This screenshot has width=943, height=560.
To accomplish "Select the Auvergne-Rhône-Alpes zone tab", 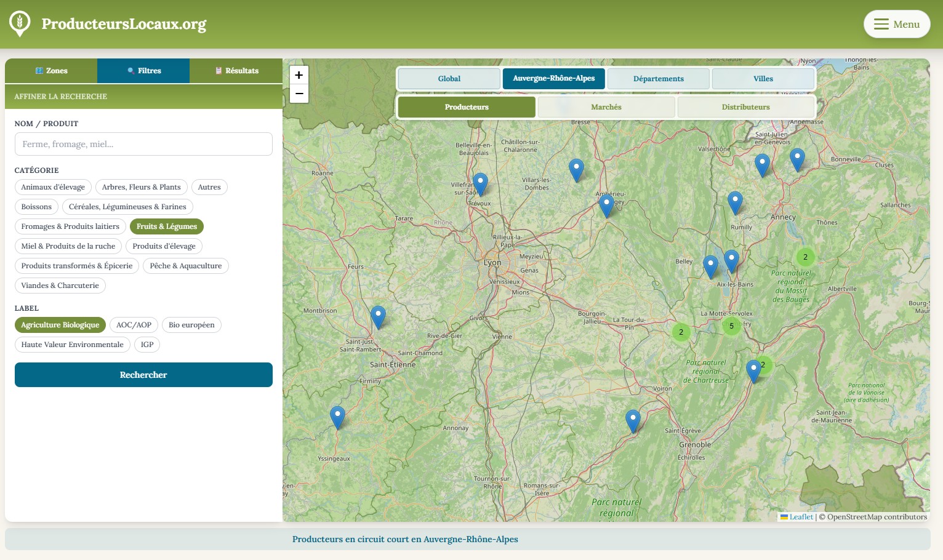I will [554, 78].
